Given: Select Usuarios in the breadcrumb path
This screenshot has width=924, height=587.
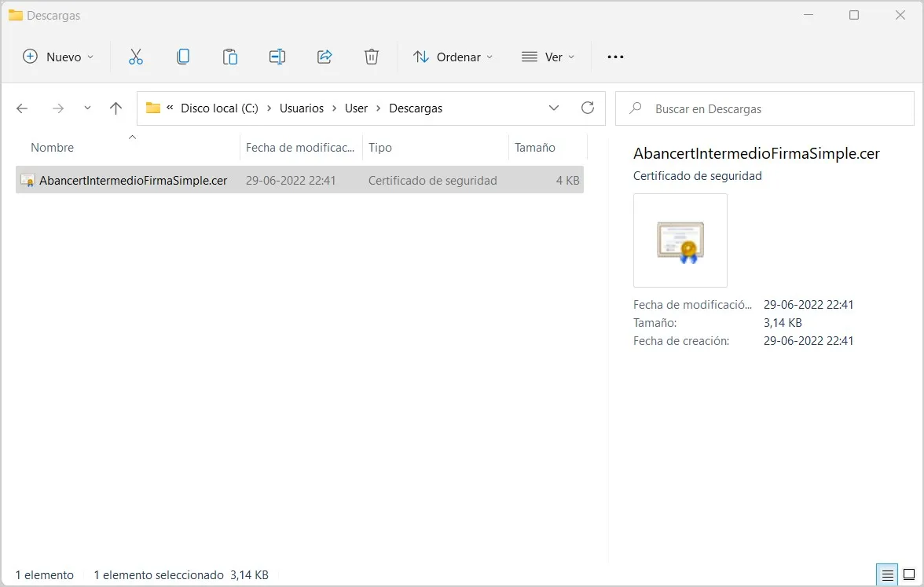Looking at the screenshot, I should click(301, 108).
